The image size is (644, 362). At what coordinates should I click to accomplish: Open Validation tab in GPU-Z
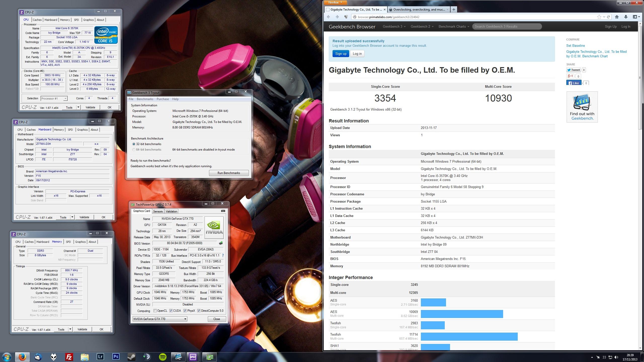tap(171, 211)
